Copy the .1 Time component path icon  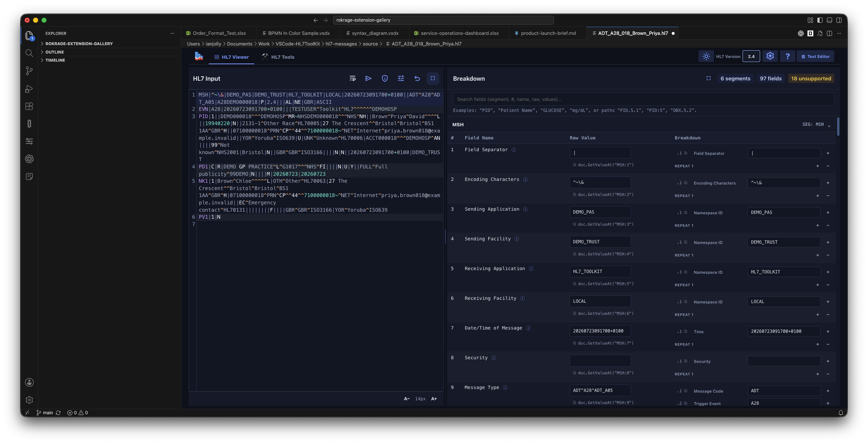(685, 331)
